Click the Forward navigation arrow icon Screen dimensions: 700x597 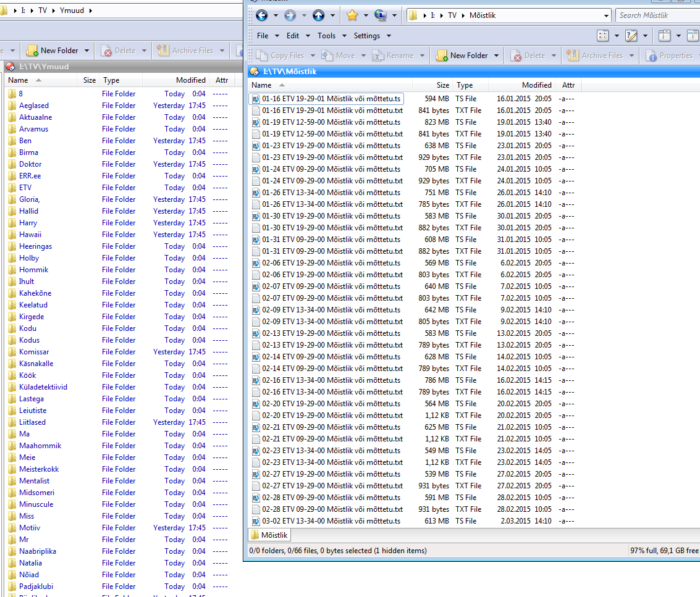click(x=290, y=15)
